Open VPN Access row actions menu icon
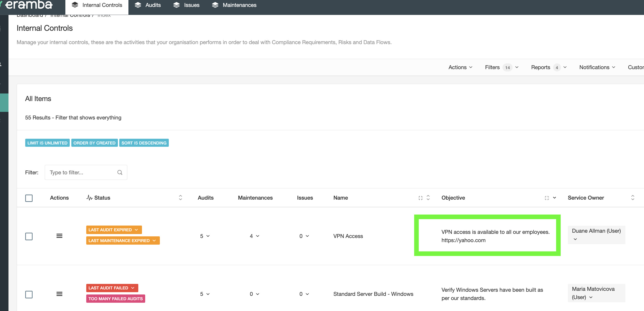The image size is (644, 311). pyautogui.click(x=59, y=236)
